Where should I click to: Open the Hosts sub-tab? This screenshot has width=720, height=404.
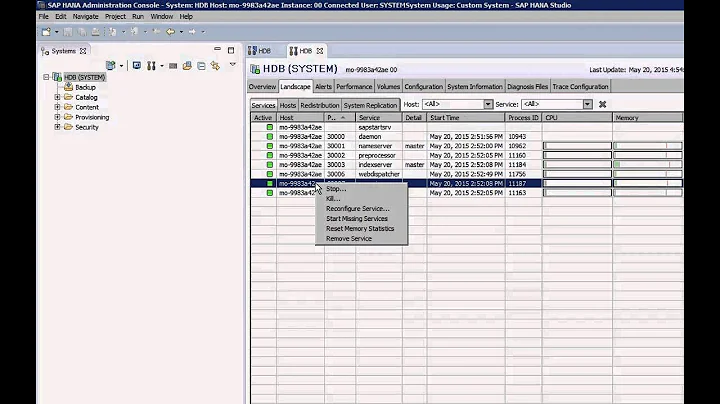[287, 105]
